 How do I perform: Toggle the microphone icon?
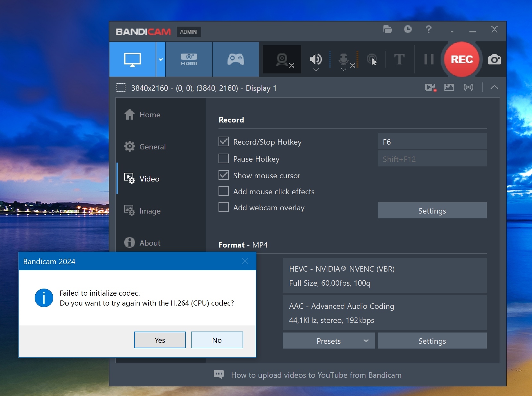click(344, 59)
